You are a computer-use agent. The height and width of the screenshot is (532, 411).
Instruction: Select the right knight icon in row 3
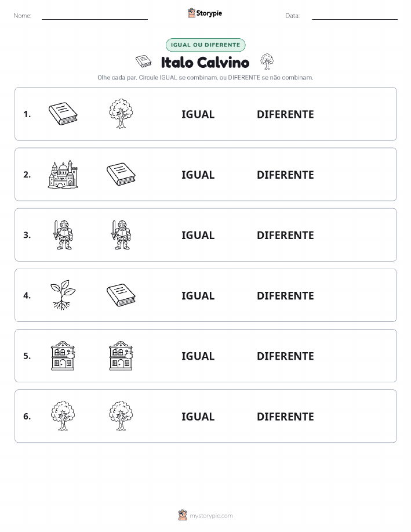[x=121, y=234]
